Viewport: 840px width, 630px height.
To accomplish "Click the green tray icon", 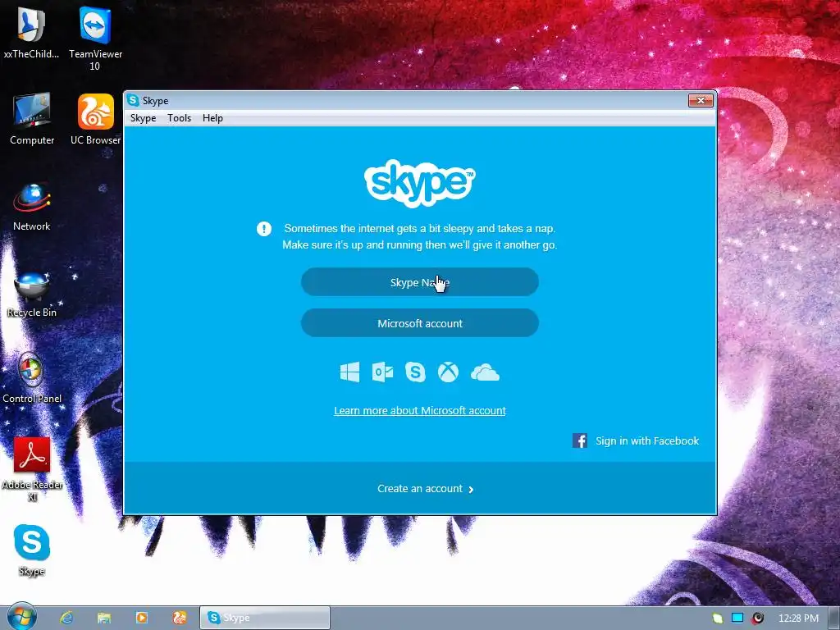I will 718,619.
